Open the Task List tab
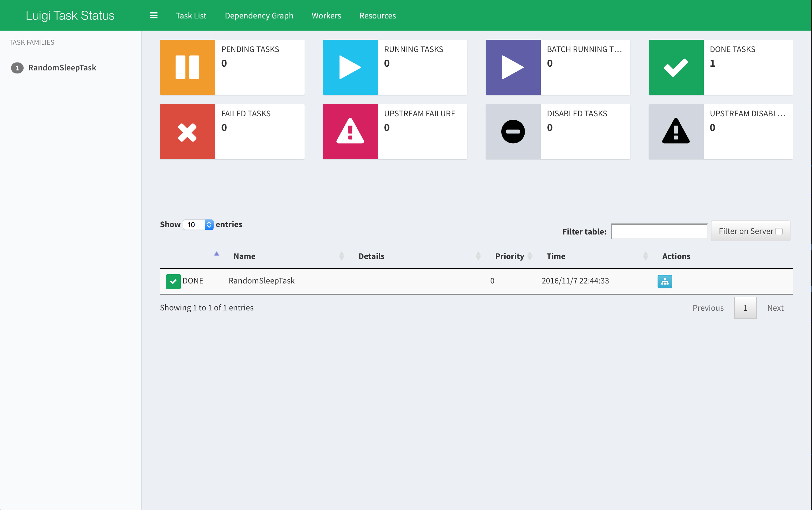Image resolution: width=812 pixels, height=510 pixels. point(191,16)
